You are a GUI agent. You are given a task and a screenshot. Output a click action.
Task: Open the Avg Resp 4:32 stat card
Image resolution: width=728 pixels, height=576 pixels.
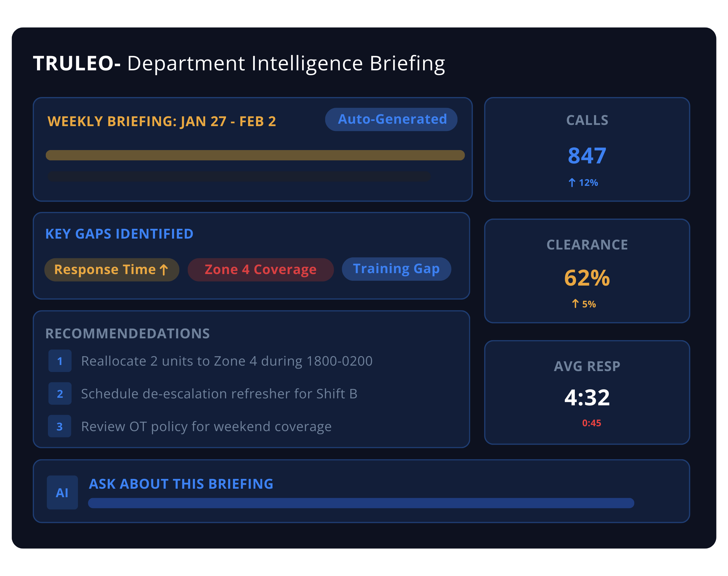[x=587, y=392]
